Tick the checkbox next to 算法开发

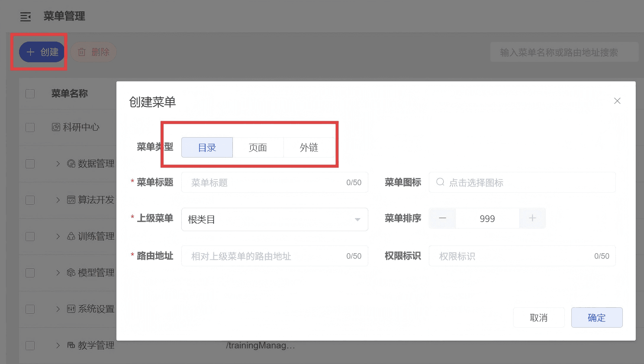(x=30, y=200)
